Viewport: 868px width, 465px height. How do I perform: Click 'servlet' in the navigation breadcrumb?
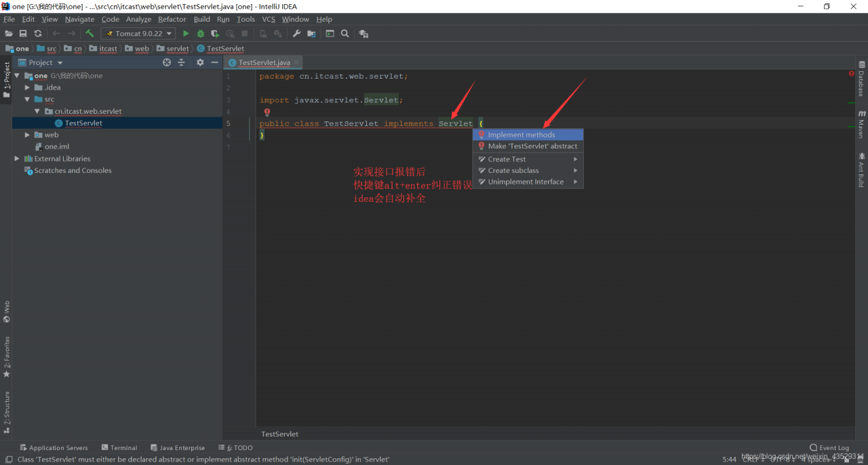pos(178,48)
